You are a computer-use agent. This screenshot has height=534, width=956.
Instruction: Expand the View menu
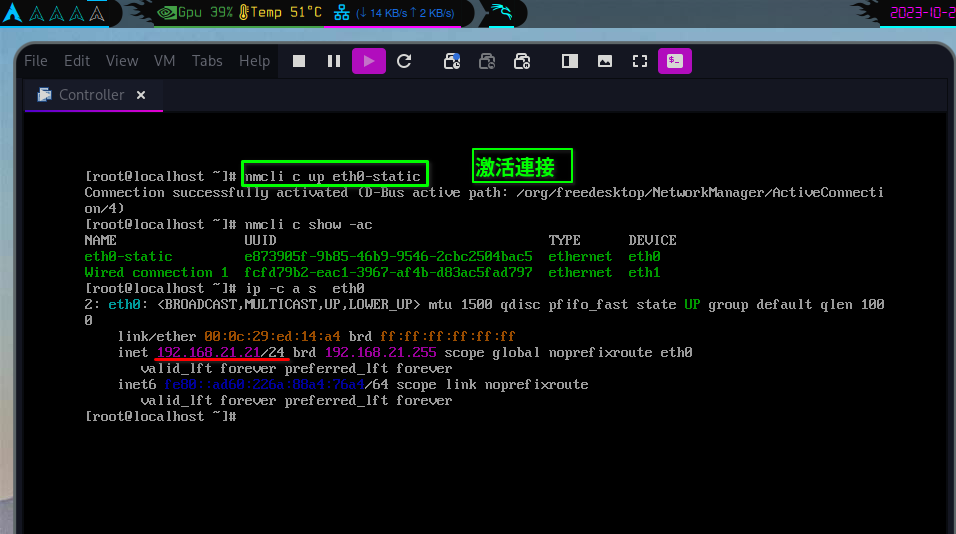pyautogui.click(x=122, y=61)
